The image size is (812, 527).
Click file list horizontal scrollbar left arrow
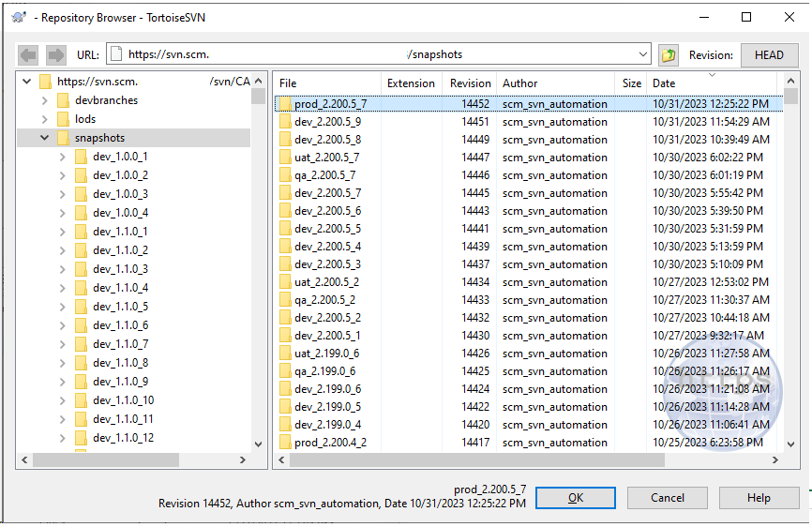tap(281, 459)
